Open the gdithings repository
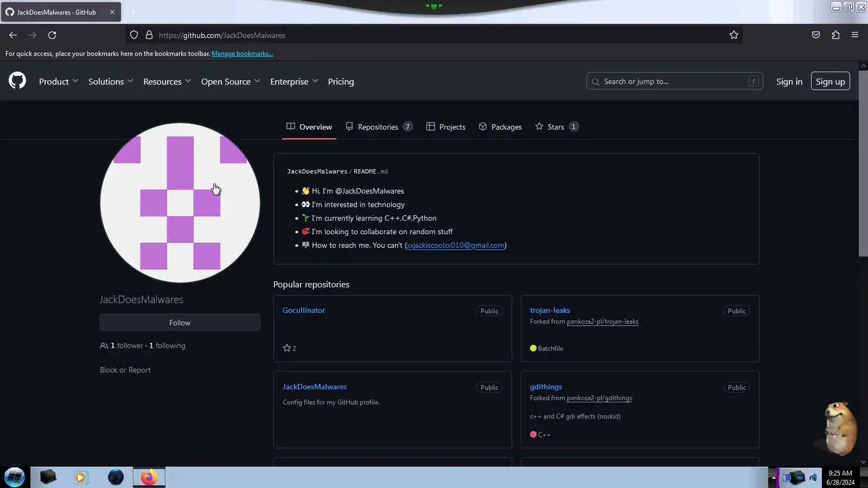The image size is (868, 488). (x=546, y=387)
